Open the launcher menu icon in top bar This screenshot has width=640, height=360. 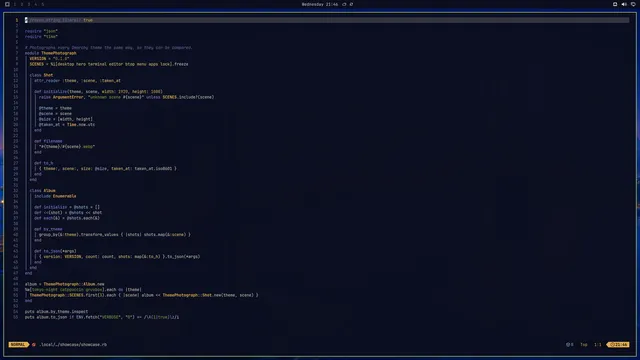click(x=7, y=4)
